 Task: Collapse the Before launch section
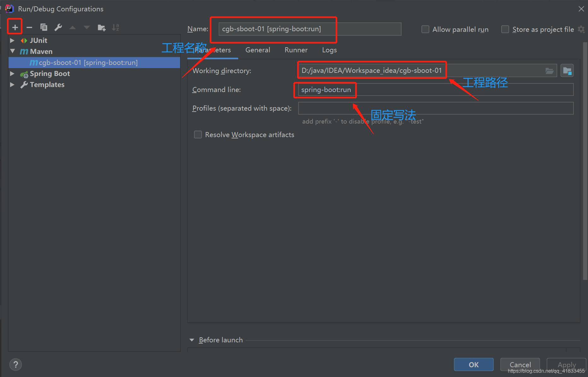click(x=191, y=340)
